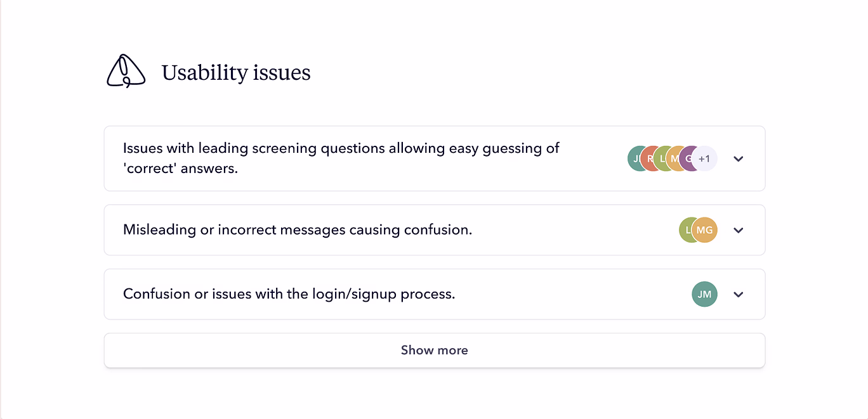Click the green L avatar beside MG
This screenshot has height=419, width=868.
coord(687,230)
